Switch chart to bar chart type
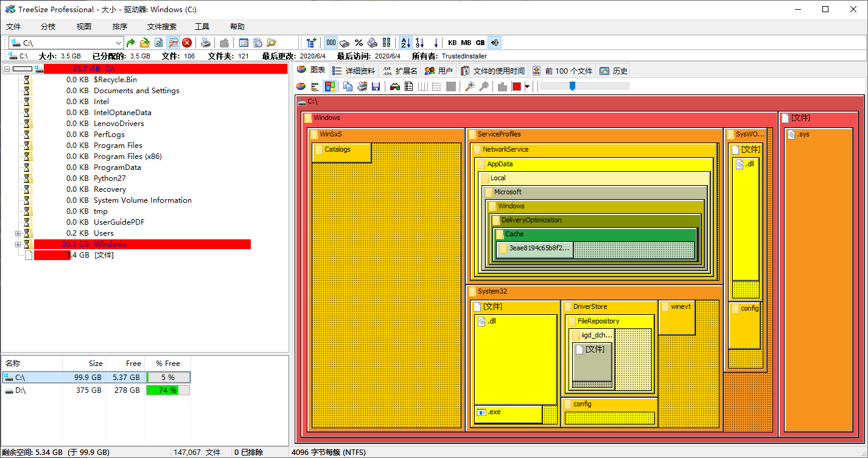Viewport: 868px width, 458px height. coord(315,86)
